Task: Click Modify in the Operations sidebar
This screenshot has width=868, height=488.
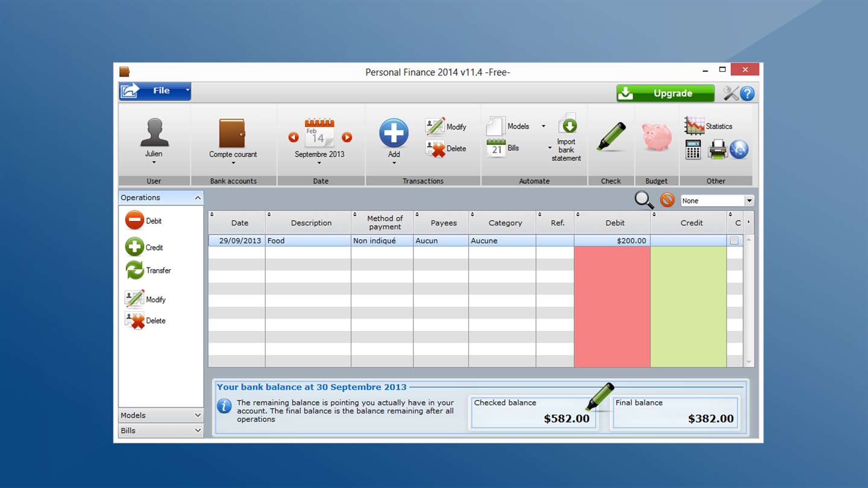Action: click(145, 299)
